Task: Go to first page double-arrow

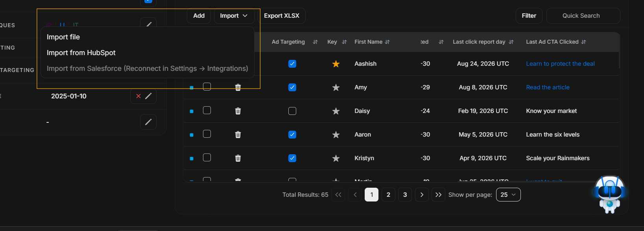Action: click(x=338, y=195)
